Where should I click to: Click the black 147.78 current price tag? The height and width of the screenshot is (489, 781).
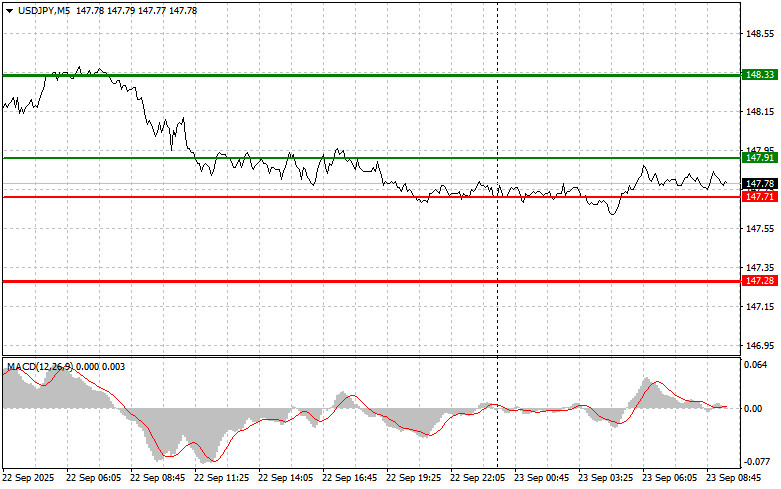click(x=760, y=184)
